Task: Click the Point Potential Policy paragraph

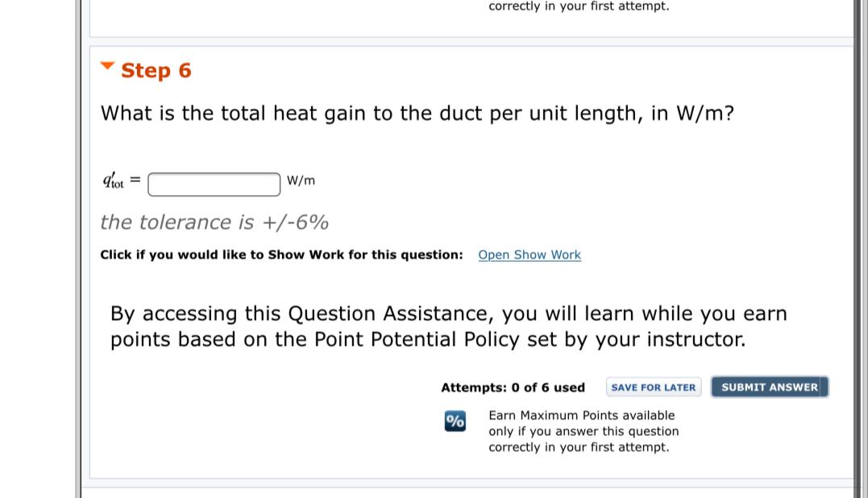Action: click(448, 326)
